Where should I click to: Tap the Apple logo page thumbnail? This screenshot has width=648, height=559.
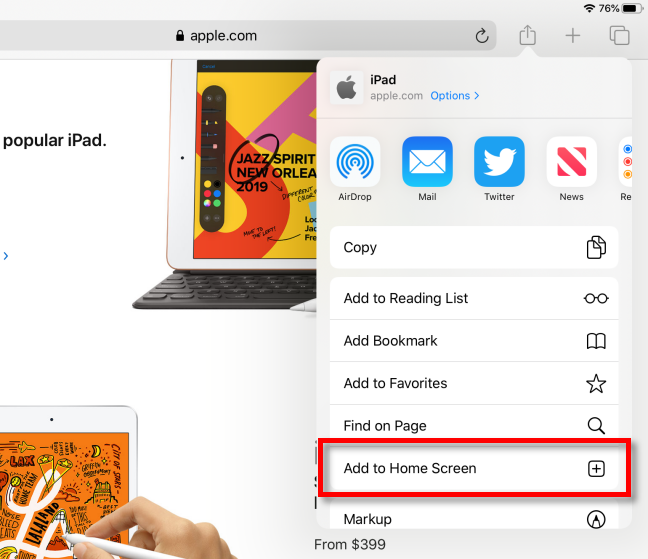(x=346, y=87)
